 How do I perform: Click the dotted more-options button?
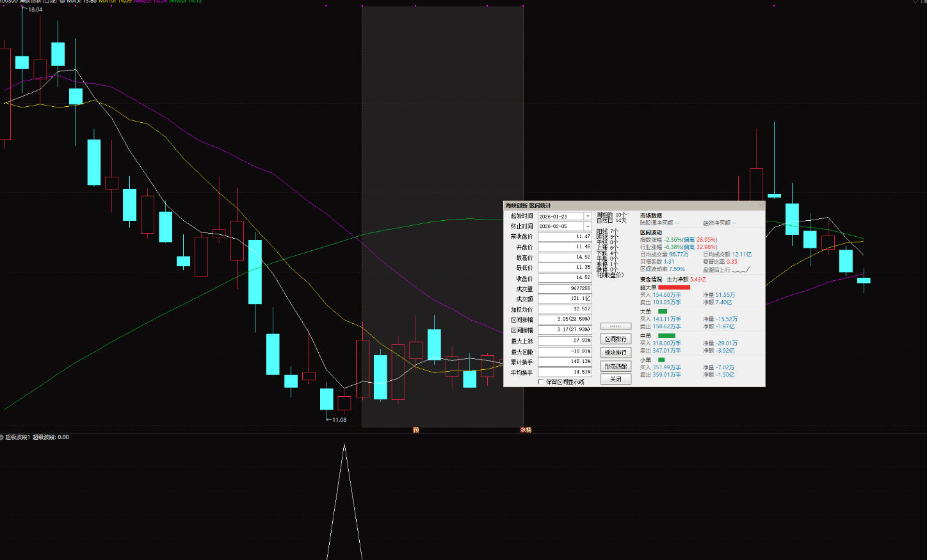[x=616, y=326]
